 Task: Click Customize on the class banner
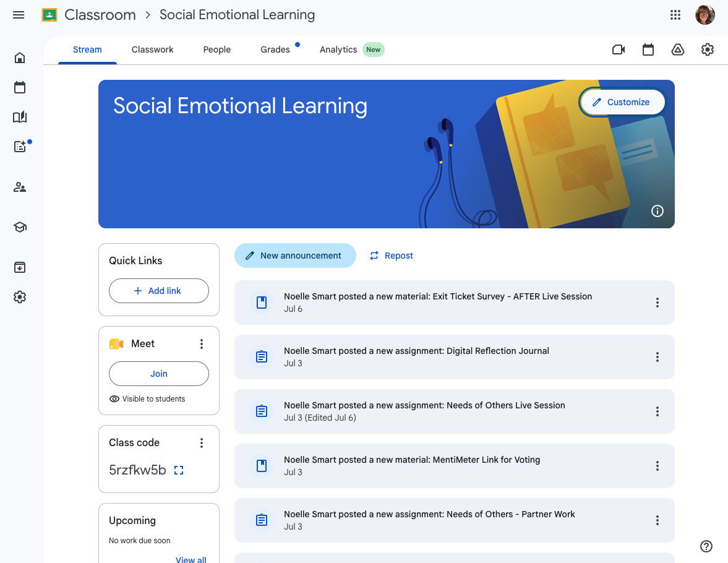coord(622,102)
